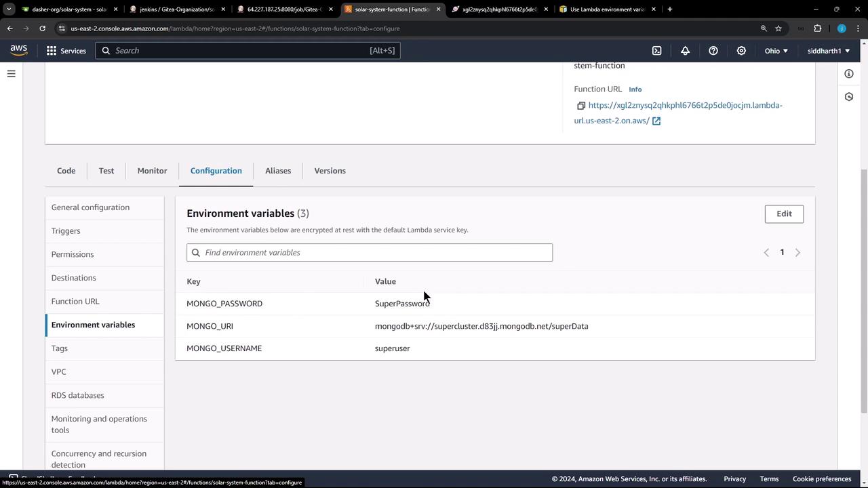Focus the Find environment variables field
Image resolution: width=868 pixels, height=488 pixels.
[x=370, y=252]
